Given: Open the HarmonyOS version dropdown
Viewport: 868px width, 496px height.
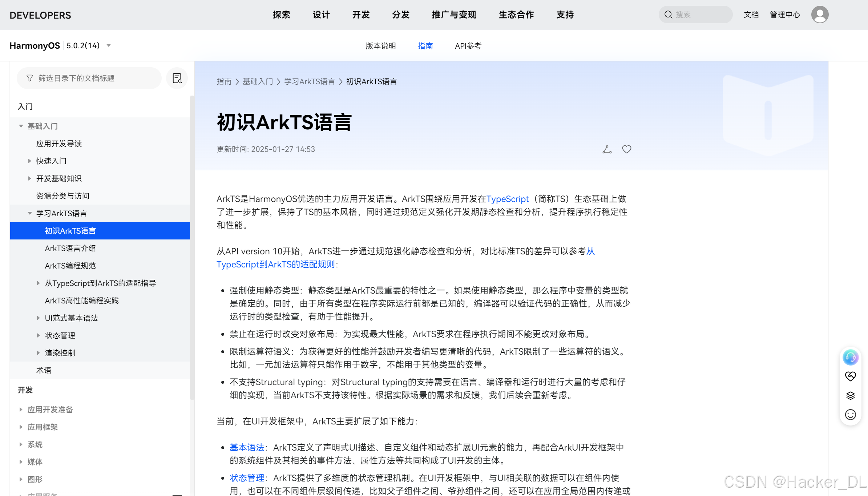Looking at the screenshot, I should [x=109, y=45].
